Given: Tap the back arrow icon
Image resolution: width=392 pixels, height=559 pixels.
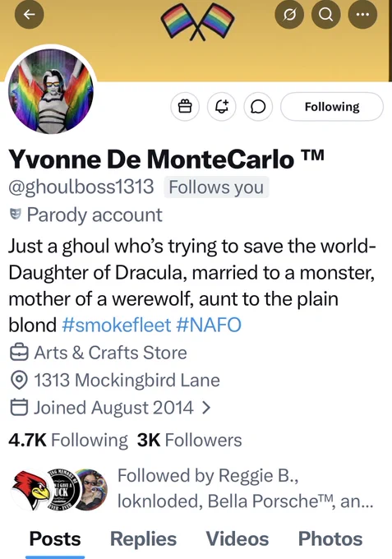Looking at the screenshot, I should tap(30, 14).
